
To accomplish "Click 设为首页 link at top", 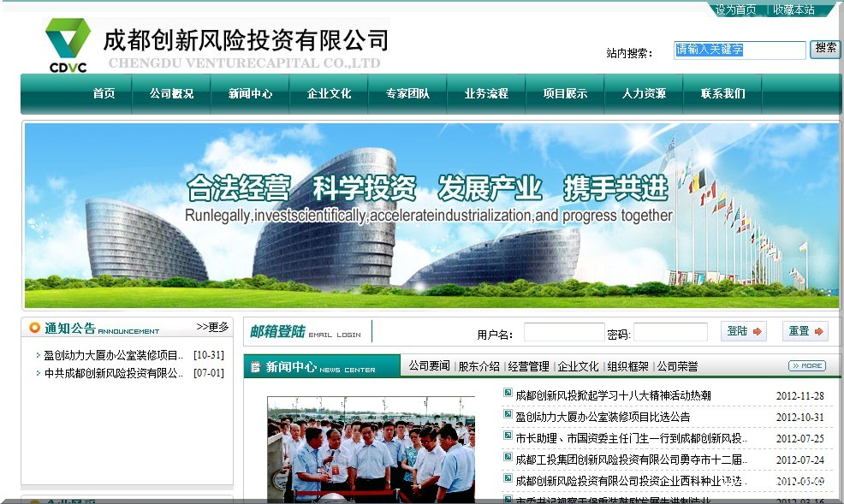I will coord(735,9).
